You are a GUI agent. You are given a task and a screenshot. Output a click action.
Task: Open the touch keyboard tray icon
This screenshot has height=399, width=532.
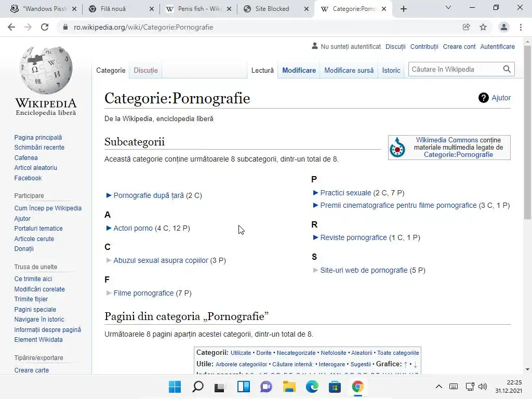click(454, 387)
